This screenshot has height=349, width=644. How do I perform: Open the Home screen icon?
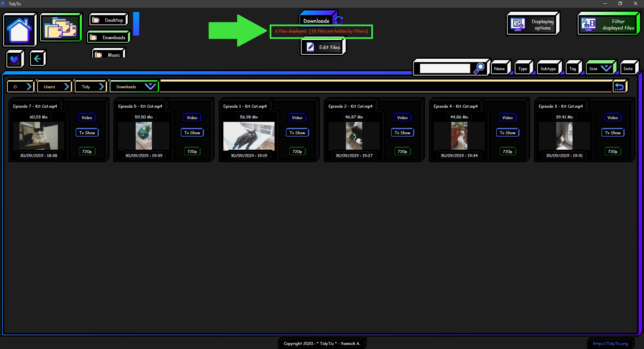click(19, 30)
